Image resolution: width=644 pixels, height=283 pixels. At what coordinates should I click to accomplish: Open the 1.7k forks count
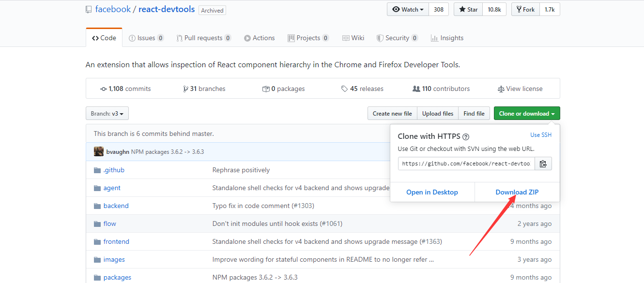(x=550, y=9)
